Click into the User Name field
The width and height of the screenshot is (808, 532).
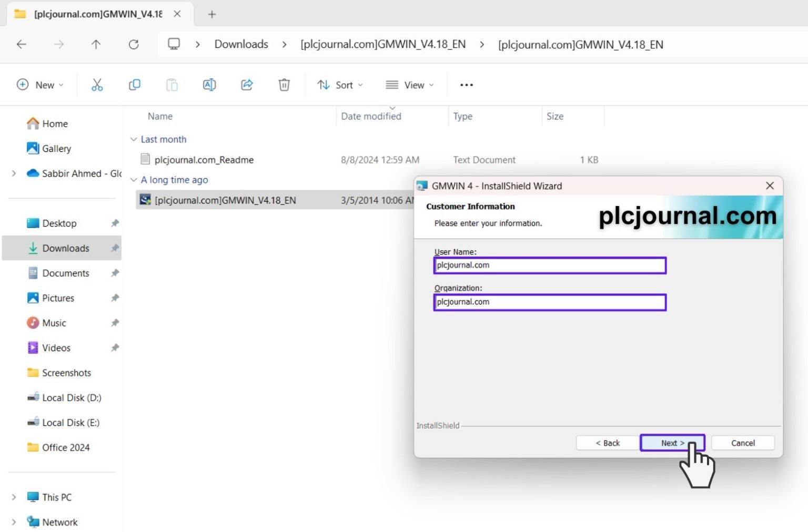click(x=550, y=265)
